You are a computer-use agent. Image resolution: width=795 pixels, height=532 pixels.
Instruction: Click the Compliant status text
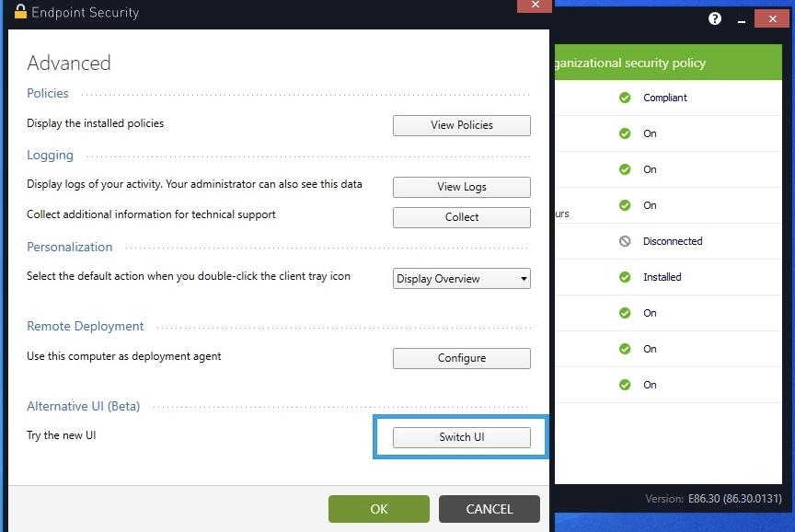[664, 98]
